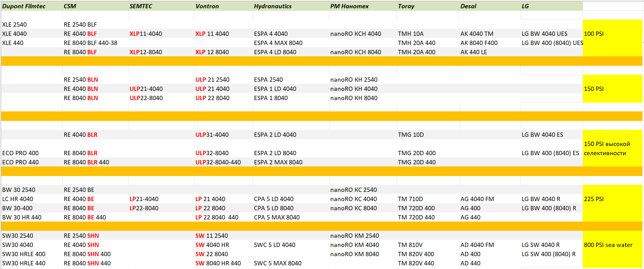Click the 800 PSI sea water cell

(608, 245)
